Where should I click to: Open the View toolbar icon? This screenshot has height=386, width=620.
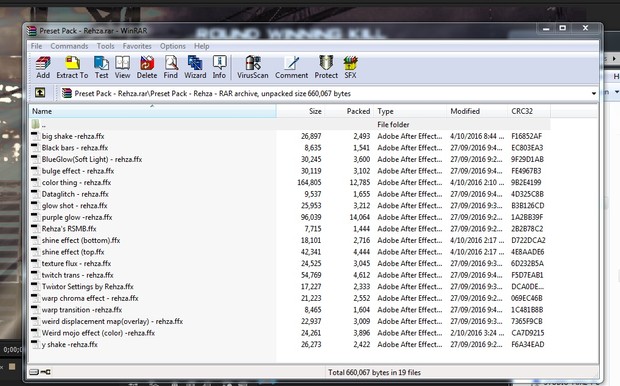coord(123,67)
